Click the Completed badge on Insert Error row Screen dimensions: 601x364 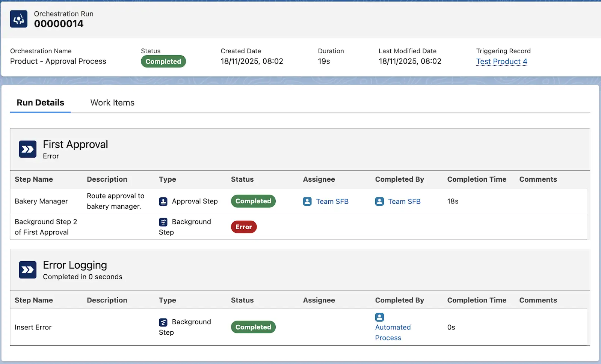[x=253, y=327]
